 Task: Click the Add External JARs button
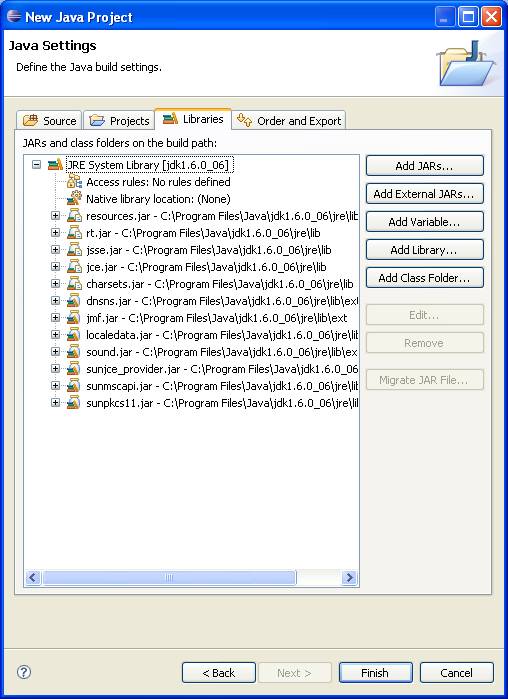point(424,194)
